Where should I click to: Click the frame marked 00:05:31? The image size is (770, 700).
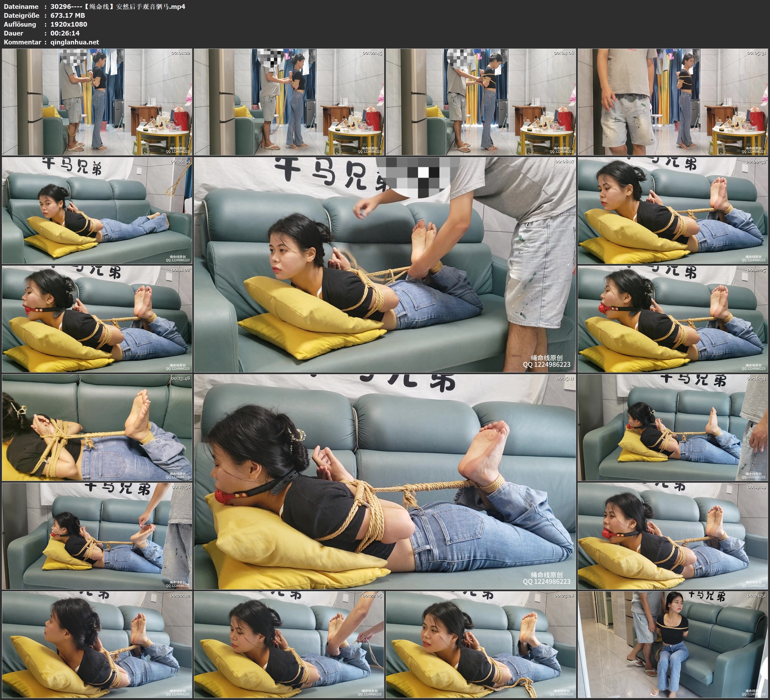point(673,102)
